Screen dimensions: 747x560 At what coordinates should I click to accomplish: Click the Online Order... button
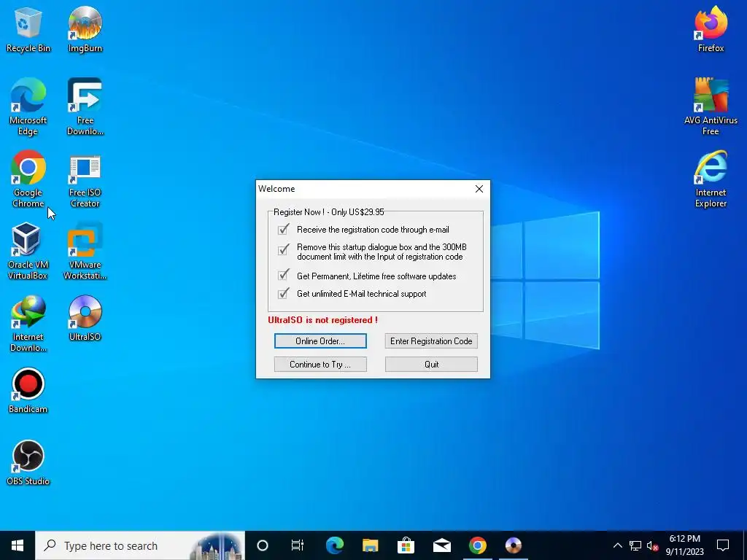coord(320,341)
